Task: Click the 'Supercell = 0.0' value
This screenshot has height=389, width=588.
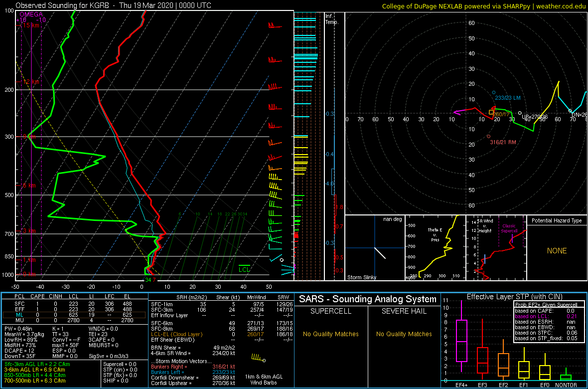Action: pos(121,364)
